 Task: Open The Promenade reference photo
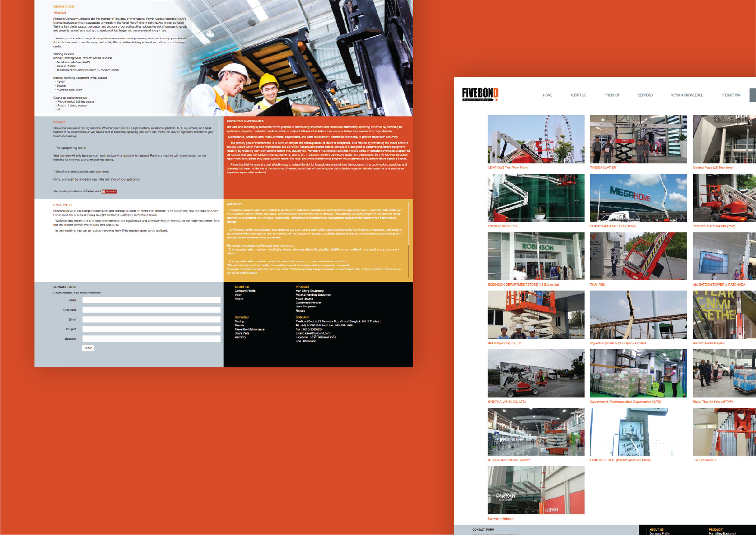tap(724, 432)
